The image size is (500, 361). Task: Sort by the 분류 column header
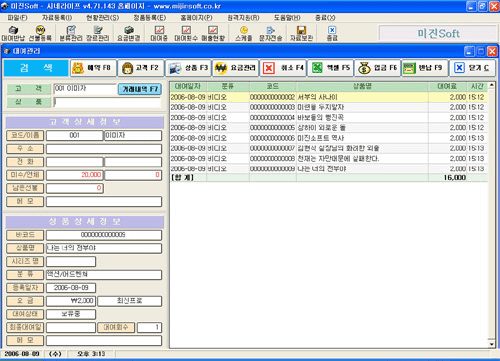228,87
